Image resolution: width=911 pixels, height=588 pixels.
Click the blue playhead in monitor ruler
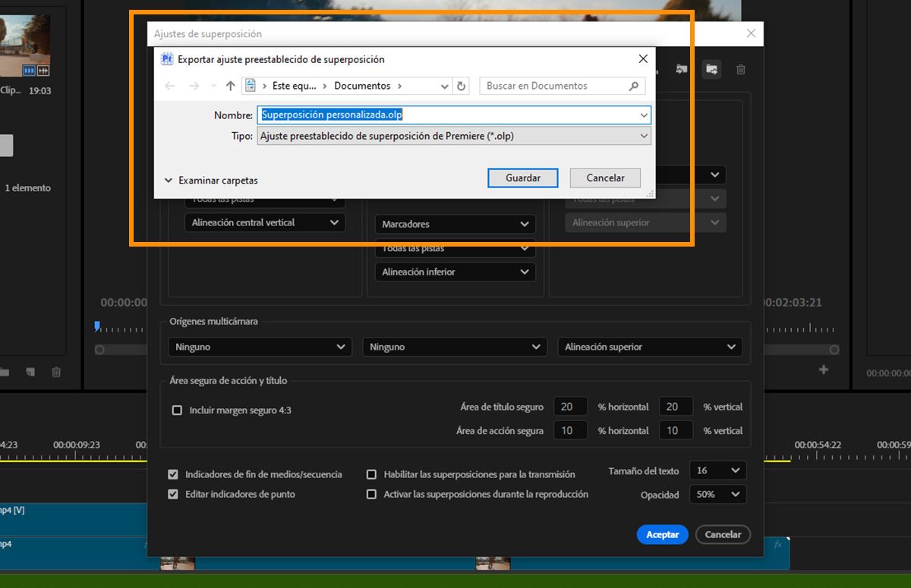click(x=97, y=326)
